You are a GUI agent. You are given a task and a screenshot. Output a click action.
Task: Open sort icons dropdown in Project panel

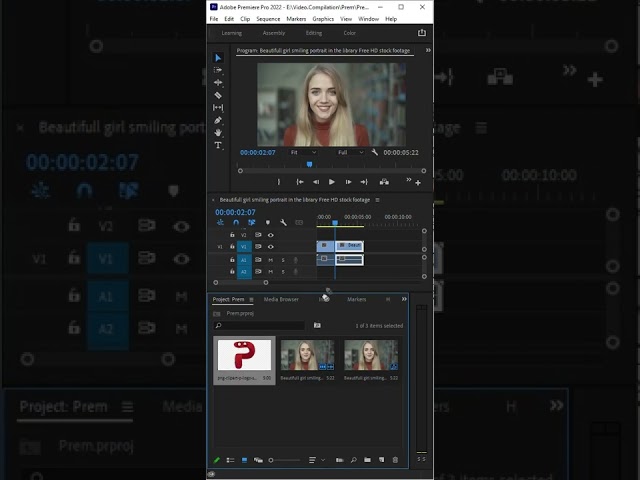click(x=316, y=460)
